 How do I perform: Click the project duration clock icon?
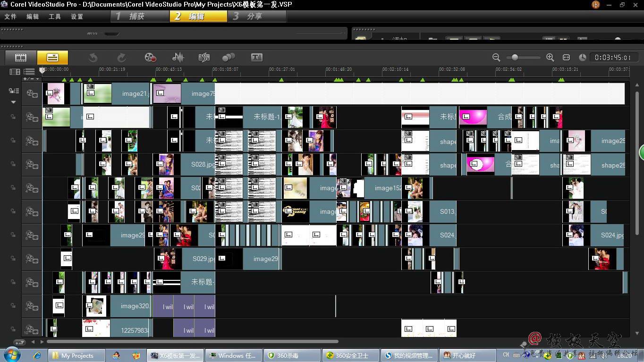click(x=583, y=58)
